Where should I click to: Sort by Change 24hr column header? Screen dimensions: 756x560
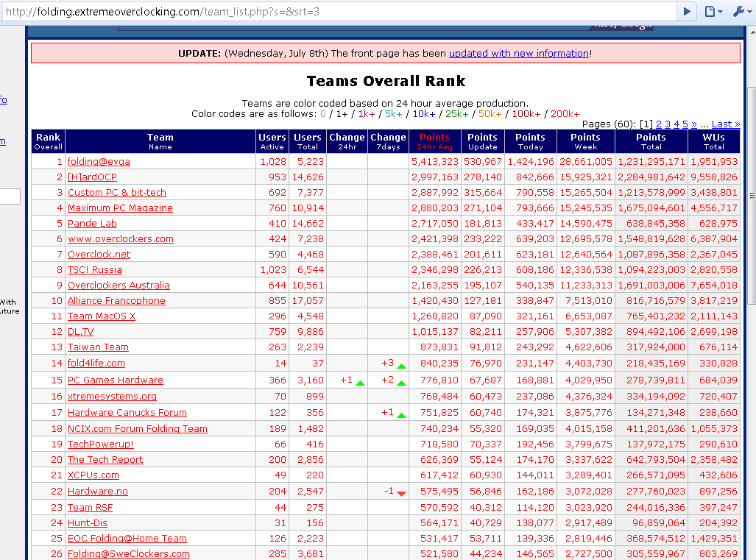(x=347, y=141)
